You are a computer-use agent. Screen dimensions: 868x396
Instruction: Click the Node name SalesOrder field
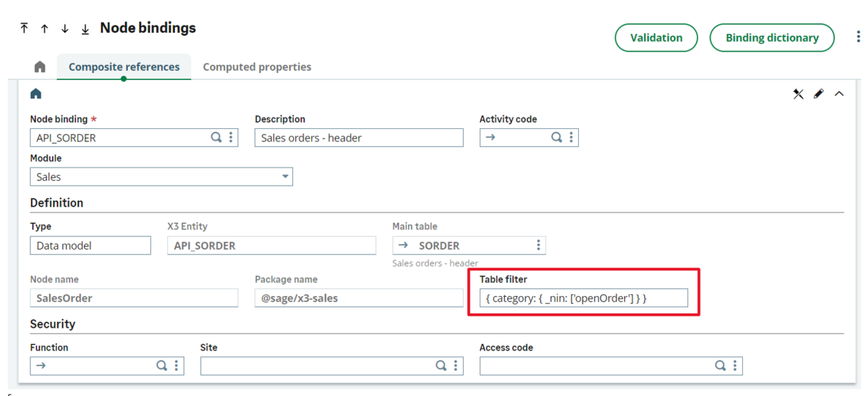pyautogui.click(x=134, y=298)
